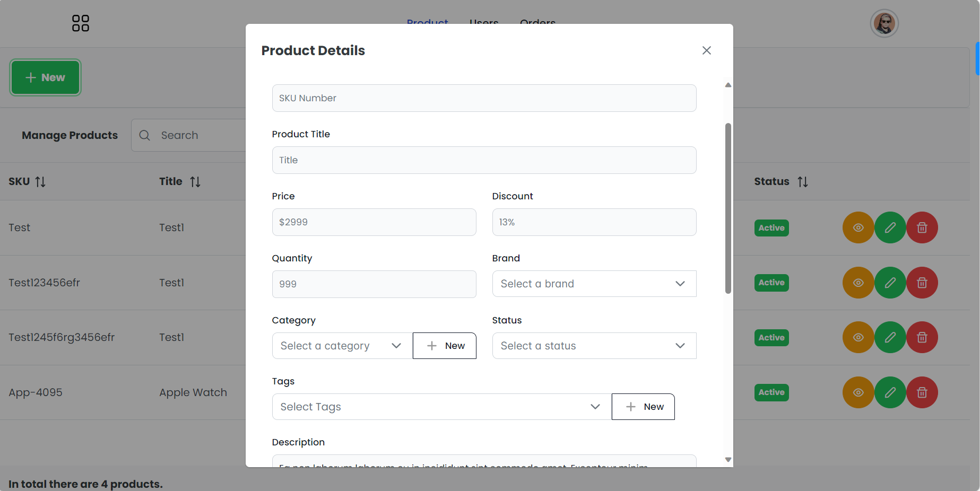Expand the Select Tags dropdown

coord(441,407)
